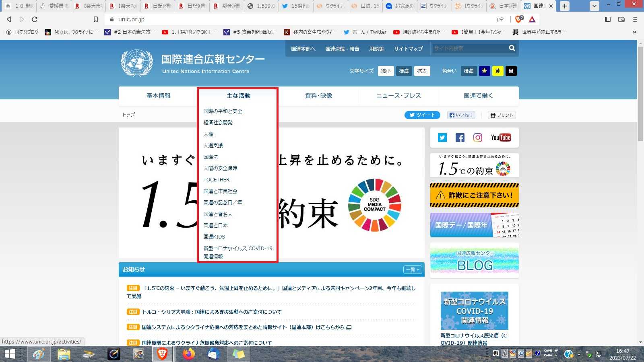The image size is (644, 362).
Task: Choose 国連KIDS in the activities menu
Action: coord(214,237)
